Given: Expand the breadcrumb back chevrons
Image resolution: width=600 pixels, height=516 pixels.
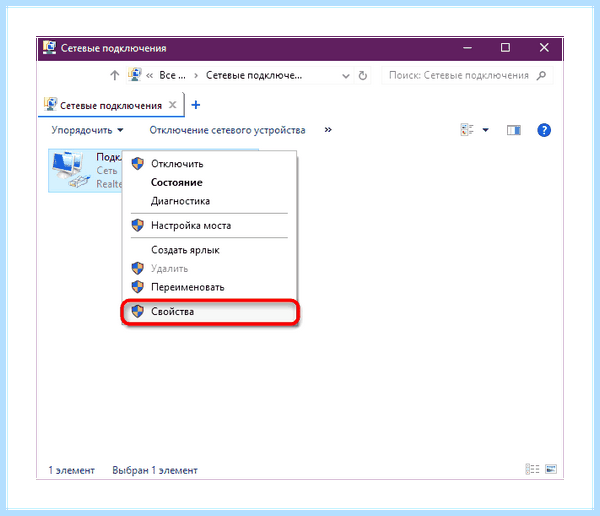Looking at the screenshot, I should 150,76.
